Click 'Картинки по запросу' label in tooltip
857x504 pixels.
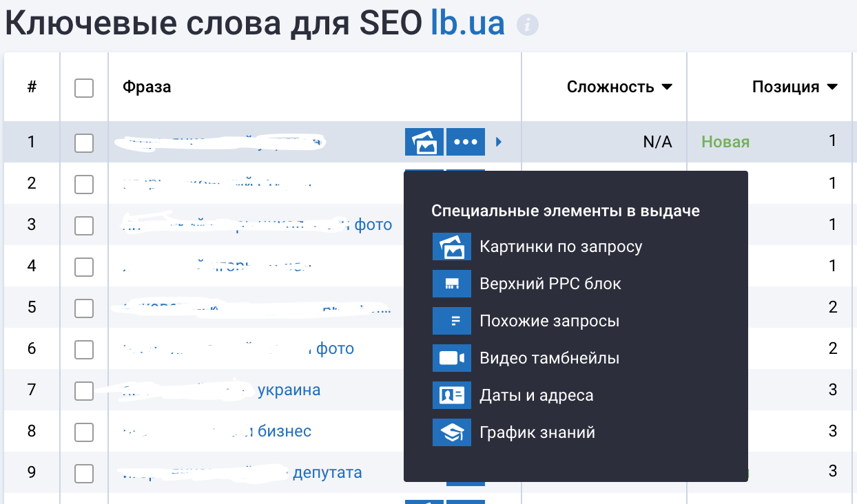click(x=561, y=246)
